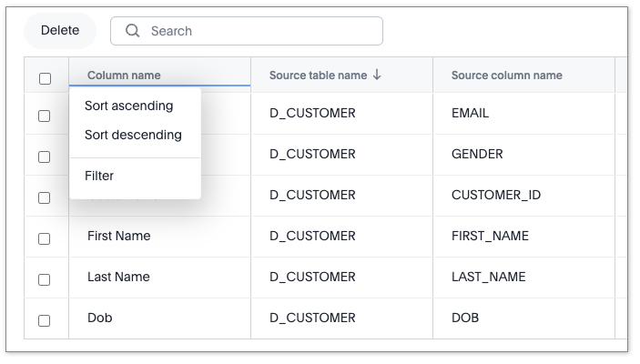Click the Search input field
Image resolution: width=640 pixels, height=364 pixels.
click(247, 31)
